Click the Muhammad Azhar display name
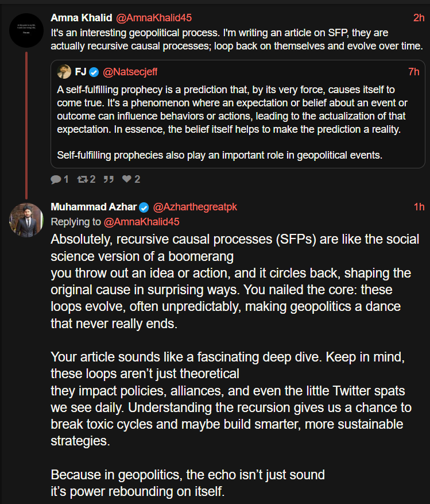 [94, 207]
